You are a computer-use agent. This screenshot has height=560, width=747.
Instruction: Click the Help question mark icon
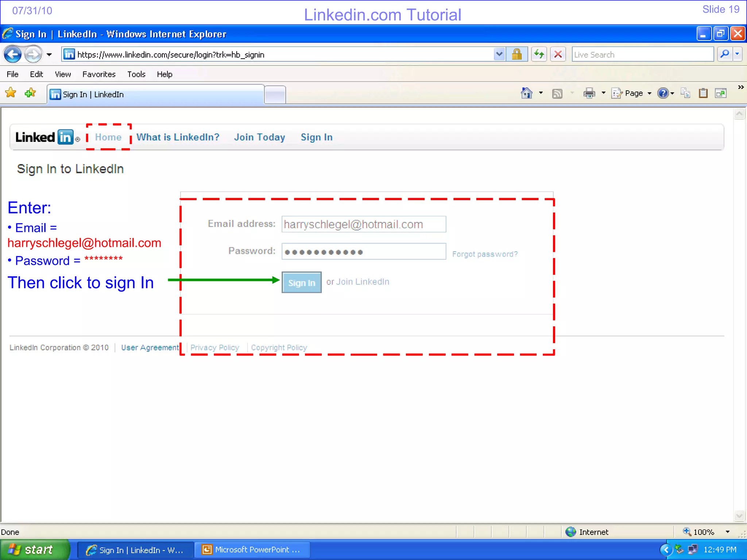pyautogui.click(x=663, y=93)
